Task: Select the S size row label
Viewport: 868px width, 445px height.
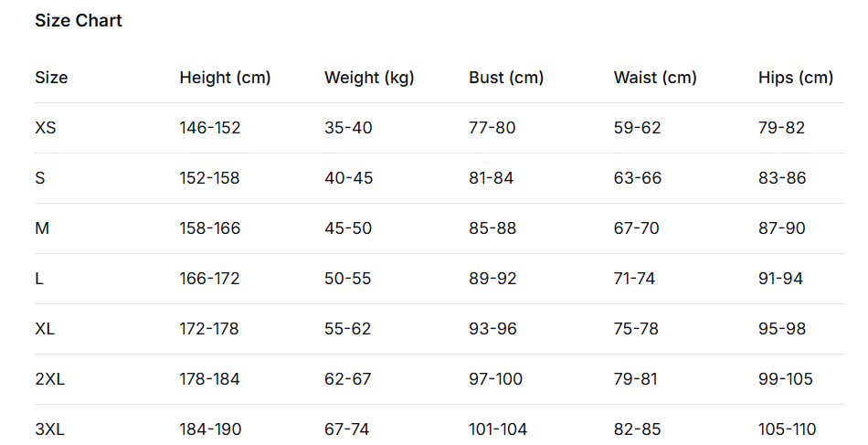Action: pos(40,178)
